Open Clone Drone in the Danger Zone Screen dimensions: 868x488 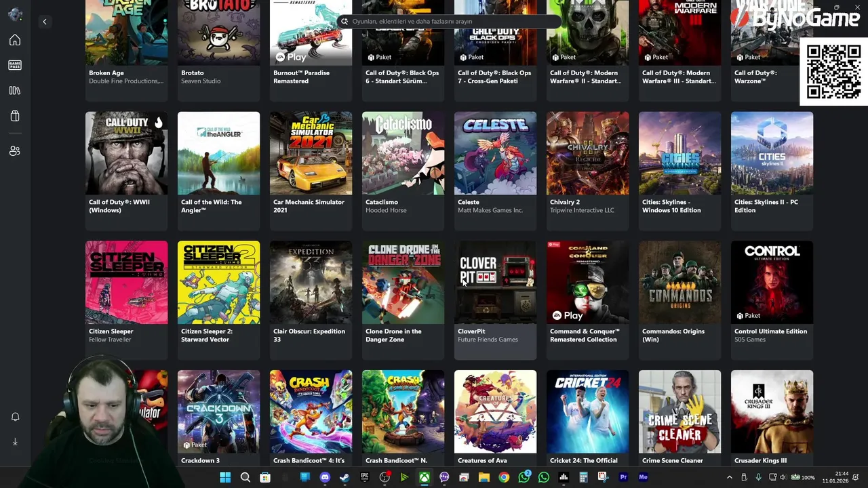[403, 283]
